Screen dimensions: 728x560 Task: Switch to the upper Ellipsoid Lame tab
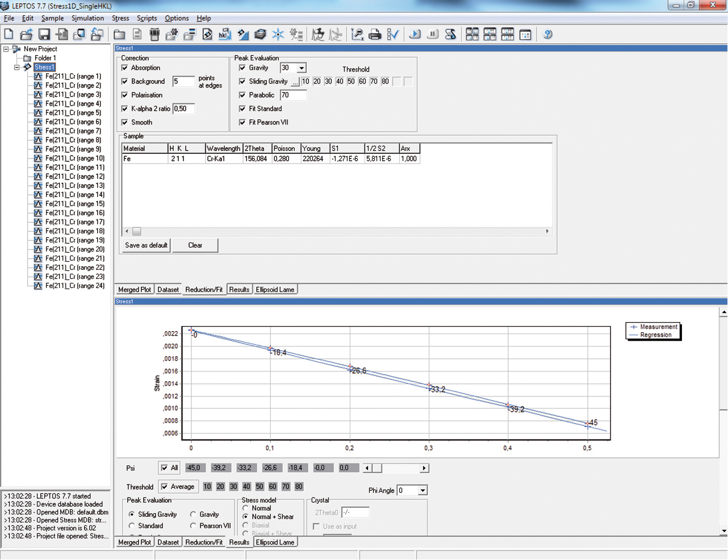275,290
